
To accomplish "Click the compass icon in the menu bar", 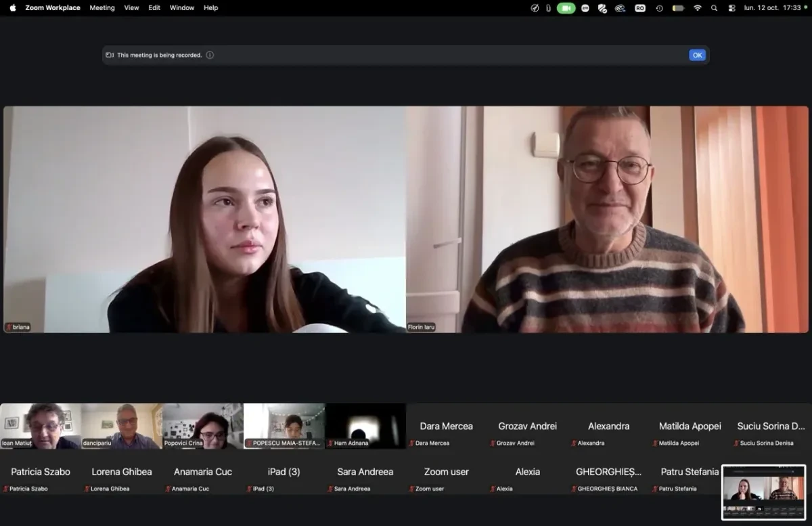I will [535, 8].
